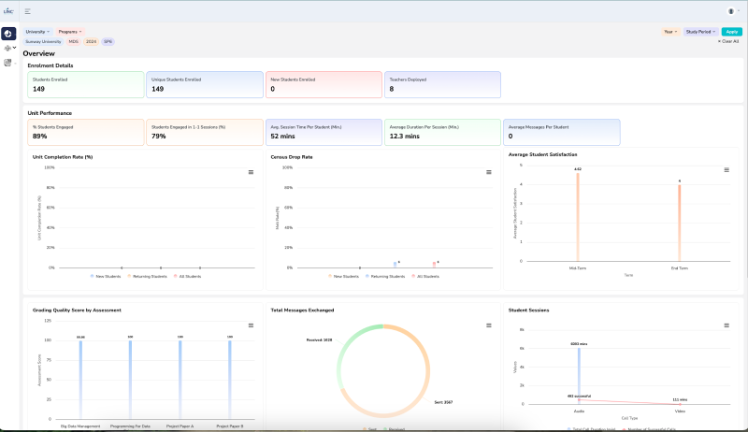Click the Project Paper B score bar

pyautogui.click(x=230, y=380)
